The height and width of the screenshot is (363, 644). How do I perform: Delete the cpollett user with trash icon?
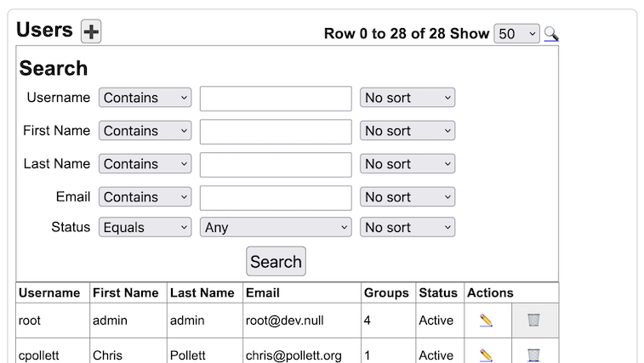[534, 354]
